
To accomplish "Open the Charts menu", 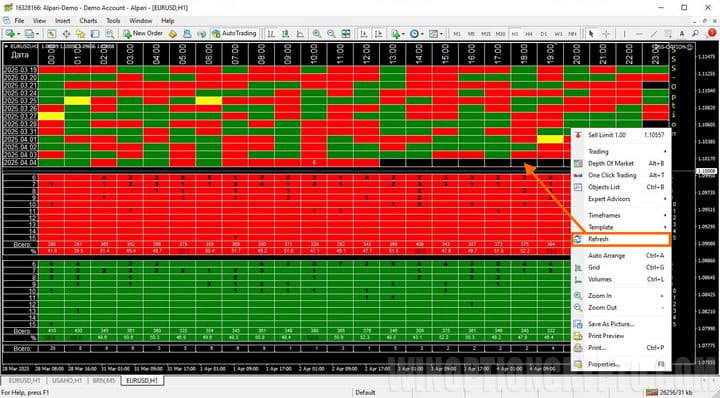I will click(x=88, y=21).
